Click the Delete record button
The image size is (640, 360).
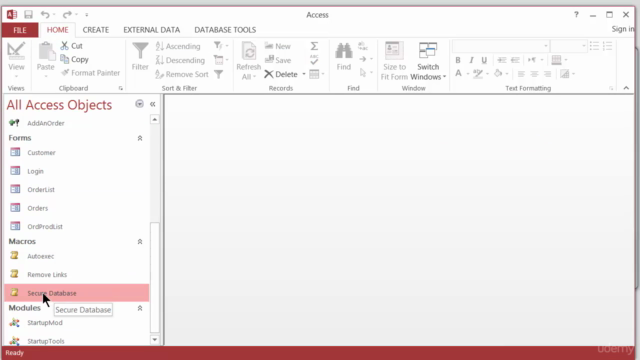click(281, 74)
